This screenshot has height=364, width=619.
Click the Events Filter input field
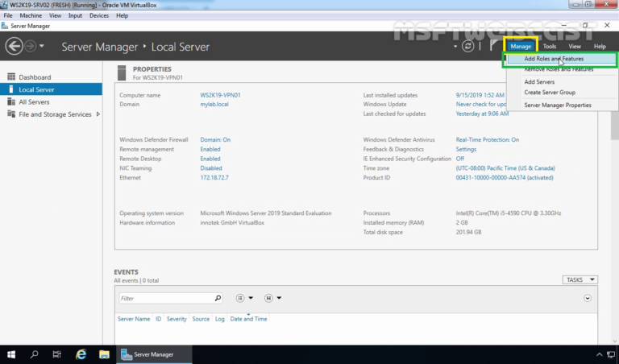[166, 298]
